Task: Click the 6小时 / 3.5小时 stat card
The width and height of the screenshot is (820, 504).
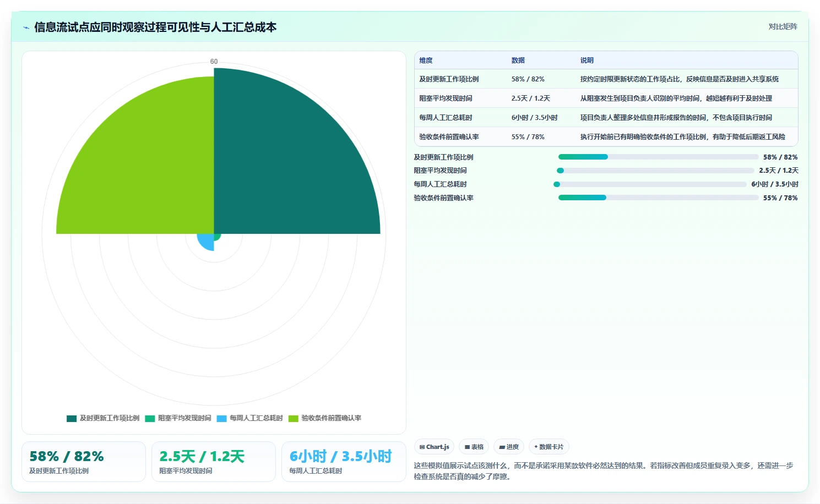Action: pos(344,462)
